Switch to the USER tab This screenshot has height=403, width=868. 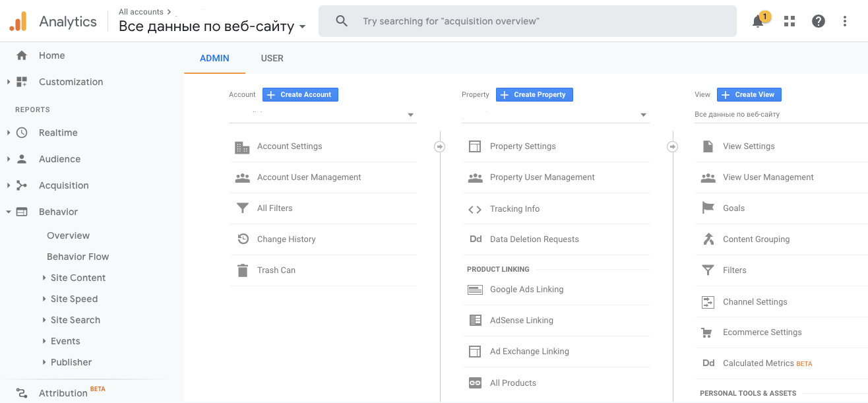tap(272, 58)
